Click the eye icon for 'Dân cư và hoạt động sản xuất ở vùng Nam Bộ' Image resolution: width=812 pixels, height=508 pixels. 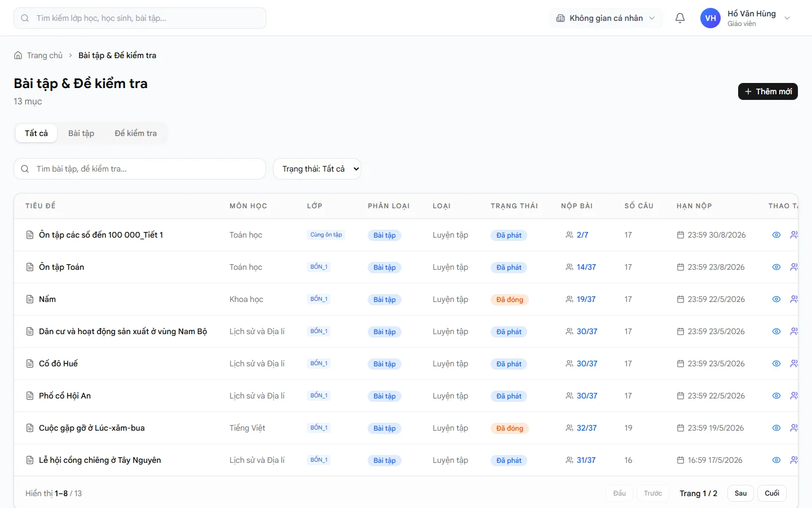tap(776, 331)
